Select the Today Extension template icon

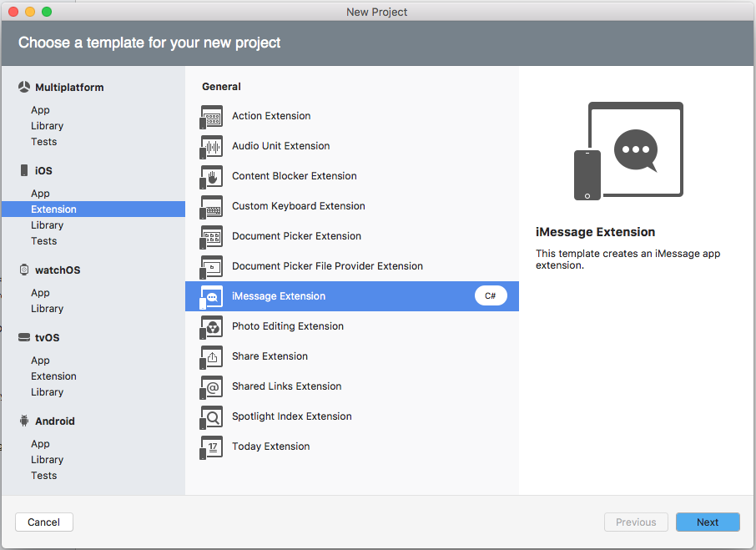pyautogui.click(x=211, y=447)
